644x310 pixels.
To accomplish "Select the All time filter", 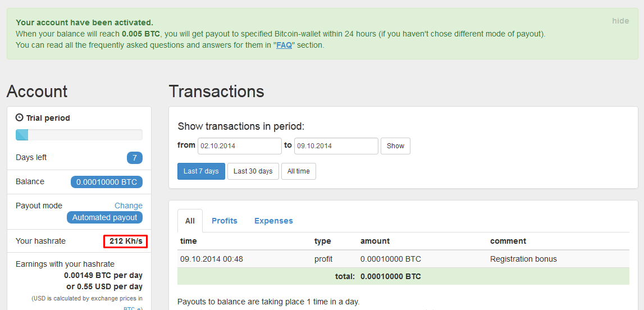I will pos(299,171).
